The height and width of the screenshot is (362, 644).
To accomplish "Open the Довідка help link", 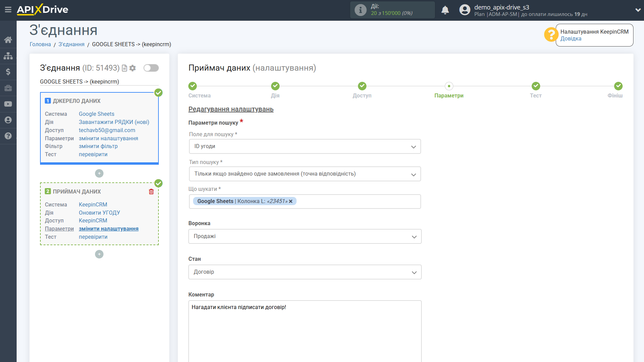I will pos(571,39).
